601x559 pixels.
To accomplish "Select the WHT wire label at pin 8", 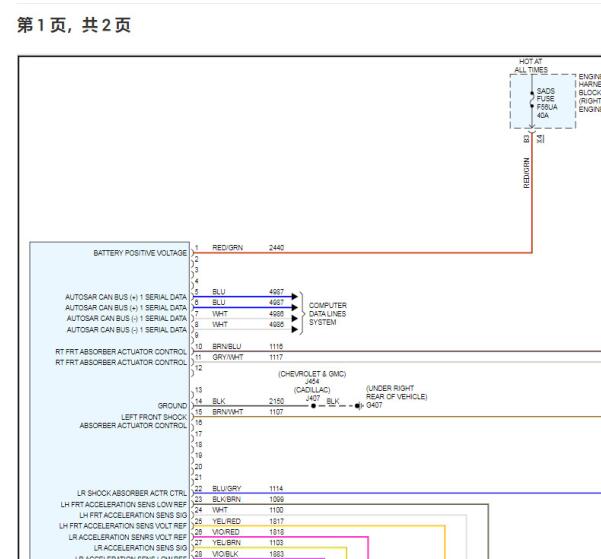I will click(x=220, y=325).
